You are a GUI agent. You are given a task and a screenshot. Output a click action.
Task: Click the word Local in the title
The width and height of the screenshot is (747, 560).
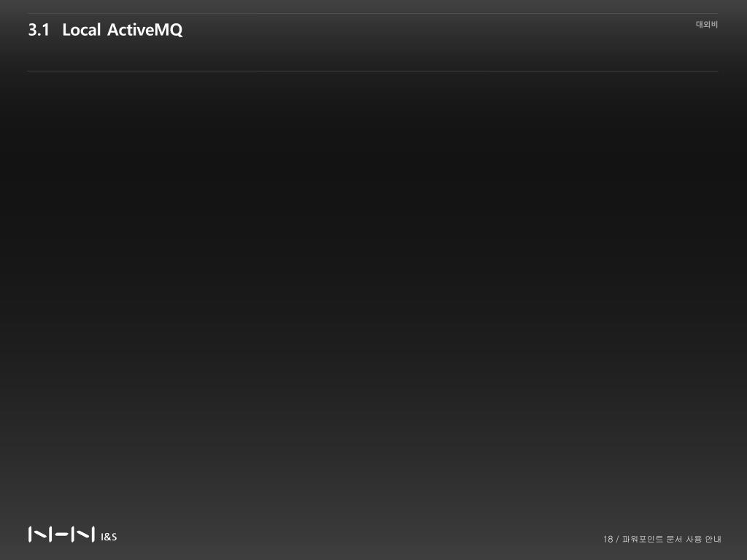tap(82, 29)
